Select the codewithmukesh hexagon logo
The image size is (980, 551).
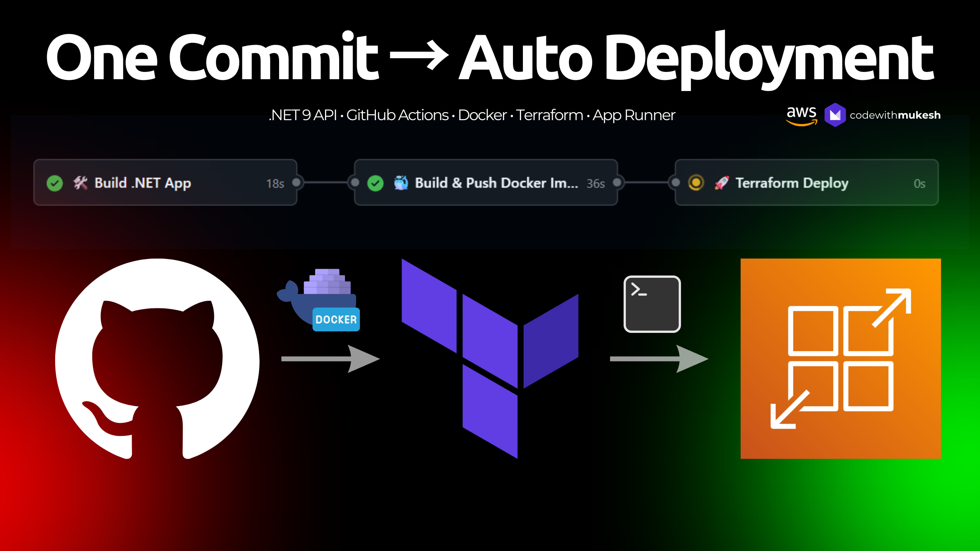click(x=835, y=114)
